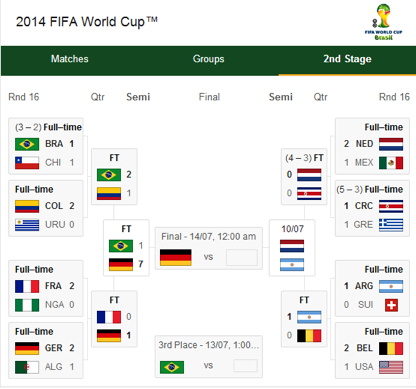
Task: Click the FIFA World Cup Brasil logo
Action: coord(383,22)
